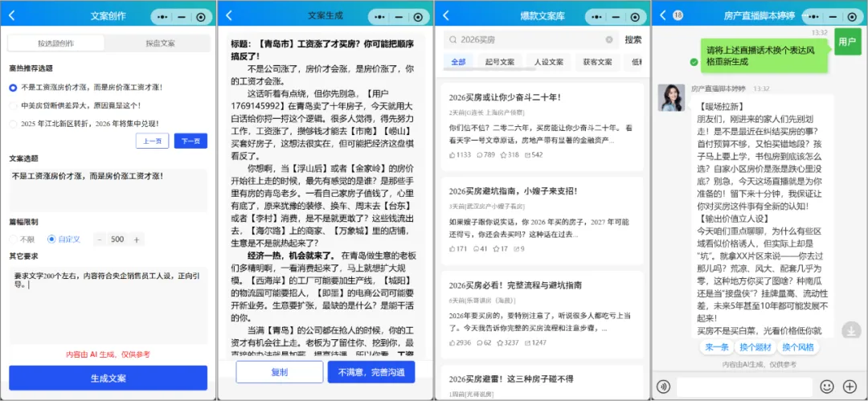Click the 生成文案 button

(108, 378)
